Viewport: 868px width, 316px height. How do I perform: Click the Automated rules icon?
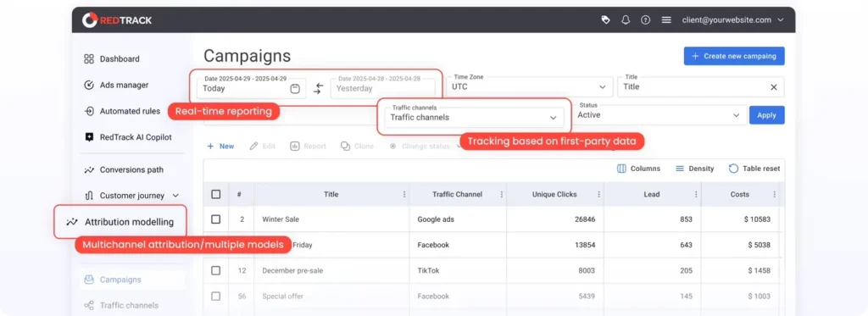88,111
